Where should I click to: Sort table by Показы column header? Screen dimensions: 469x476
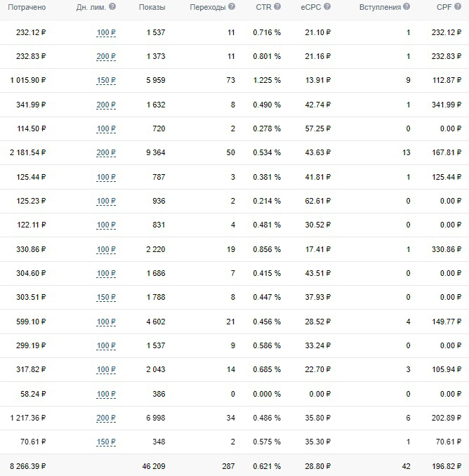152,7
